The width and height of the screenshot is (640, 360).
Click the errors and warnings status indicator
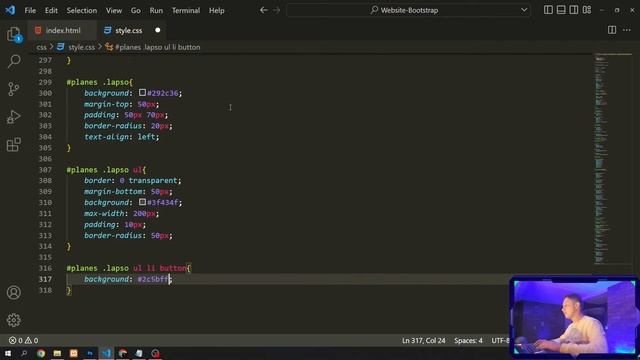click(x=24, y=340)
